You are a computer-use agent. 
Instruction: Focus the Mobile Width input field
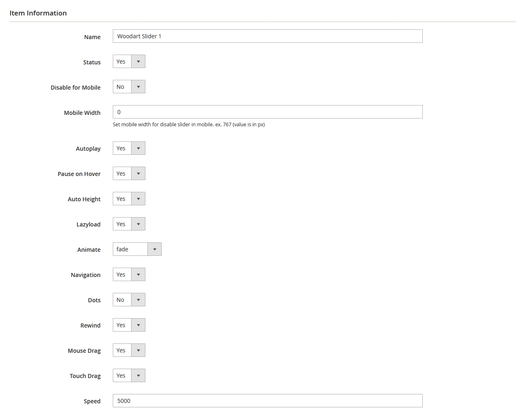pyautogui.click(x=267, y=112)
